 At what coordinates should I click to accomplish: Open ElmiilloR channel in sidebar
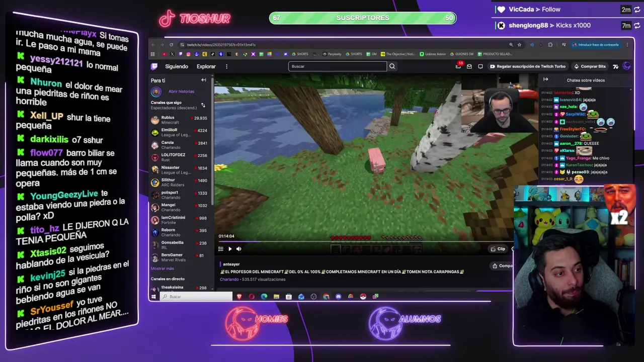coord(180,133)
